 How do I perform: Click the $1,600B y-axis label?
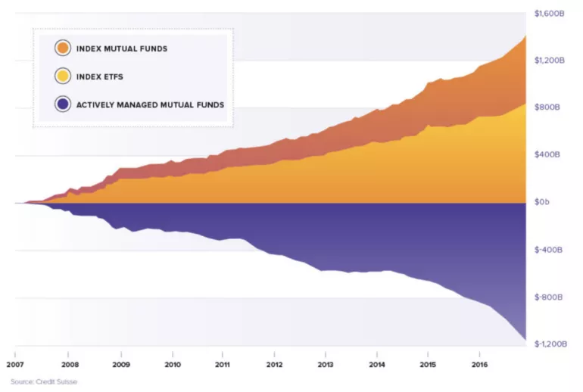click(x=549, y=14)
